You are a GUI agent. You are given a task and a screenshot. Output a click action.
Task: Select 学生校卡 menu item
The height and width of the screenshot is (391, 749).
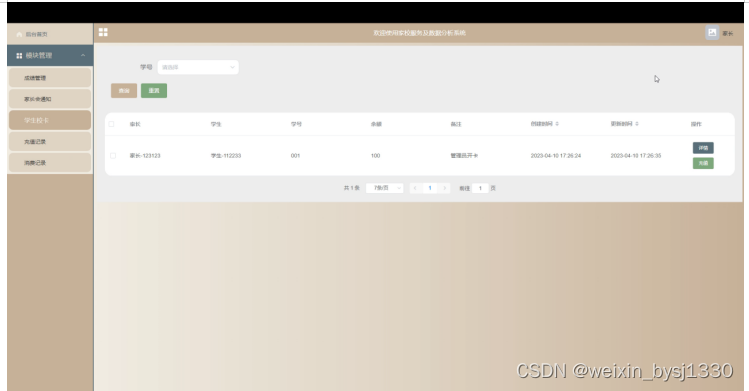pos(50,120)
